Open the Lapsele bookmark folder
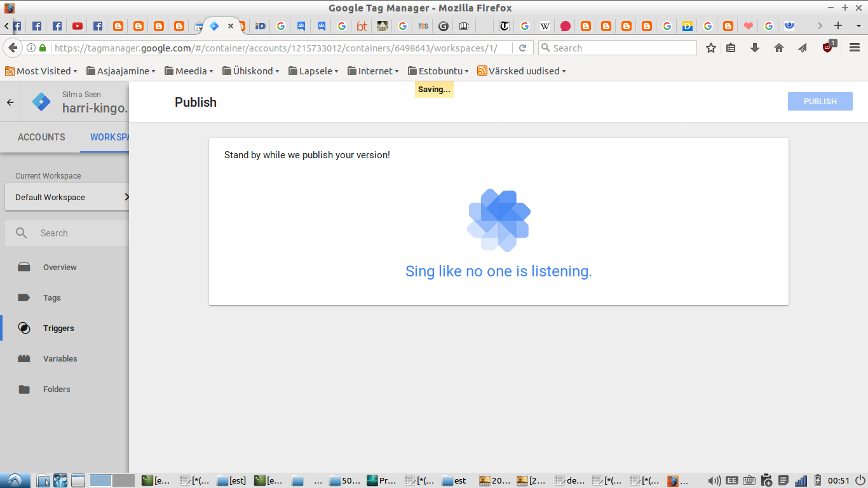Screen dimensions: 868x488 [x=314, y=71]
